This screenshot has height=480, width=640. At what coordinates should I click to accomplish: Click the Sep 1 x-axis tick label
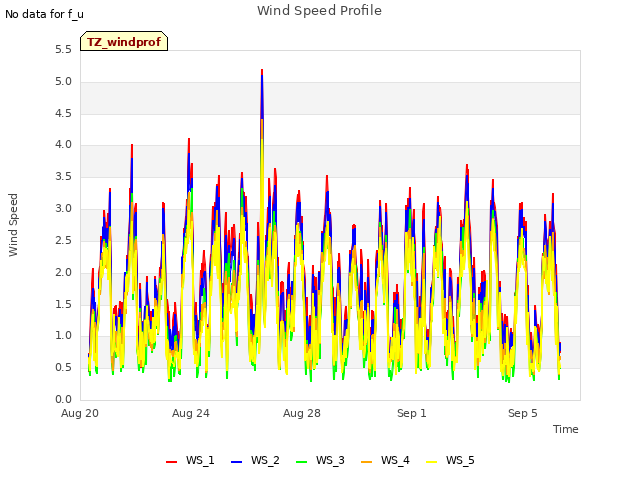click(412, 413)
